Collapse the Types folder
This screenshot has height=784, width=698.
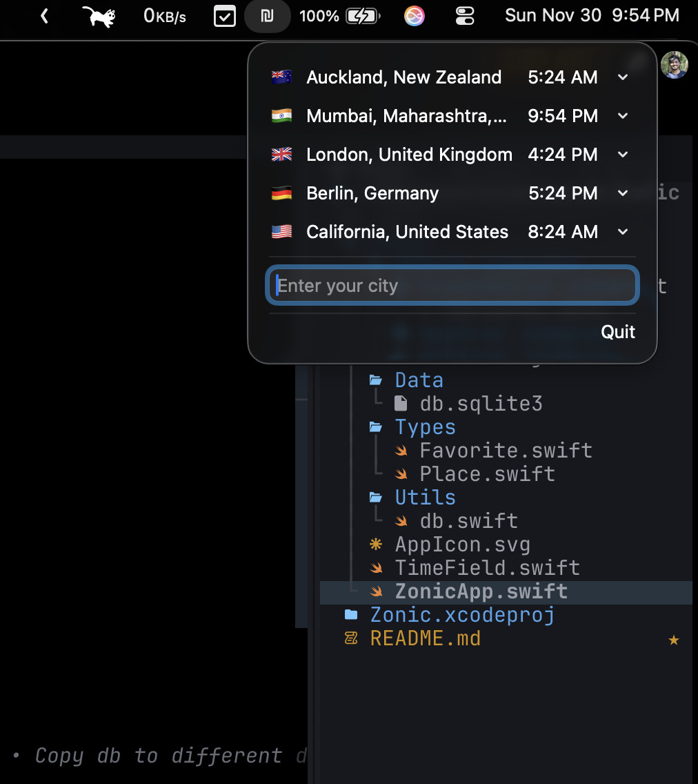(424, 427)
